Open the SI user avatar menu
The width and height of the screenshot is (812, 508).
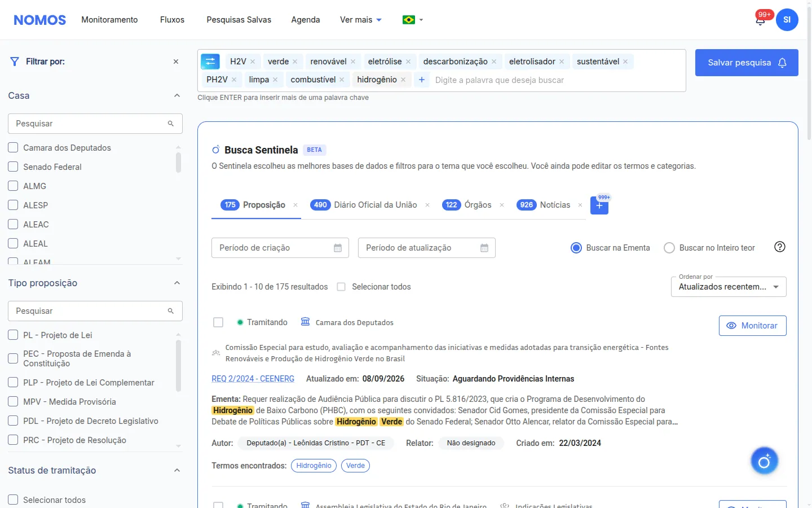[787, 20]
